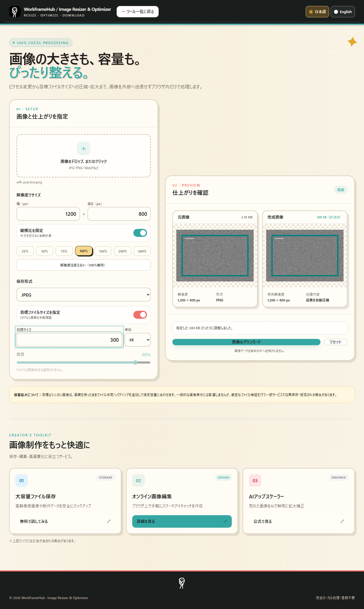Adjust the 画質 quality slider
The image size is (364, 609).
point(84,362)
